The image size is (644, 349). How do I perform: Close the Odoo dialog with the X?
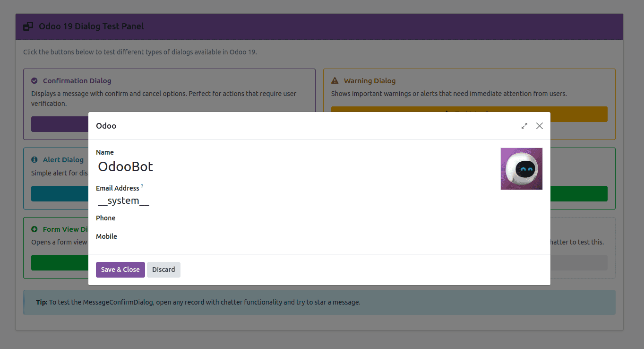[x=539, y=126]
